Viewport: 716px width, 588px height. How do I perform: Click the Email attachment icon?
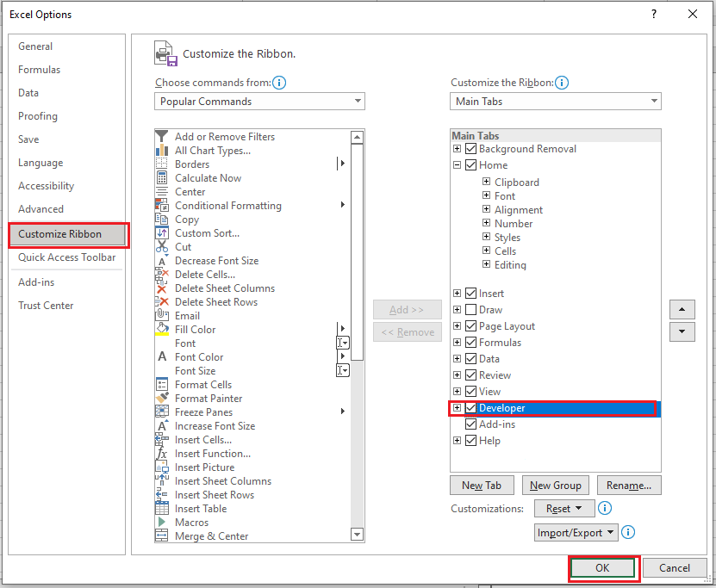pos(162,316)
